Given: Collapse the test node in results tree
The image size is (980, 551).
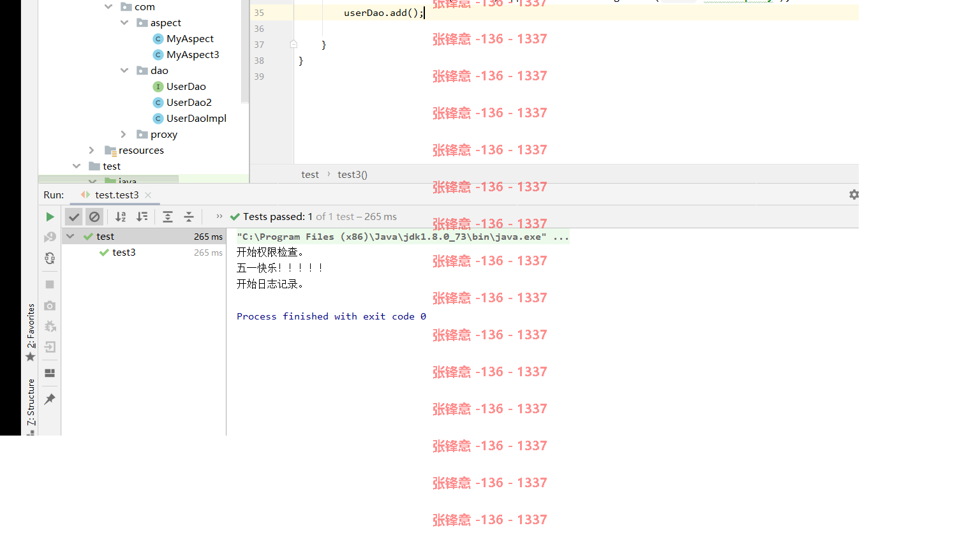Looking at the screenshot, I should coord(70,237).
